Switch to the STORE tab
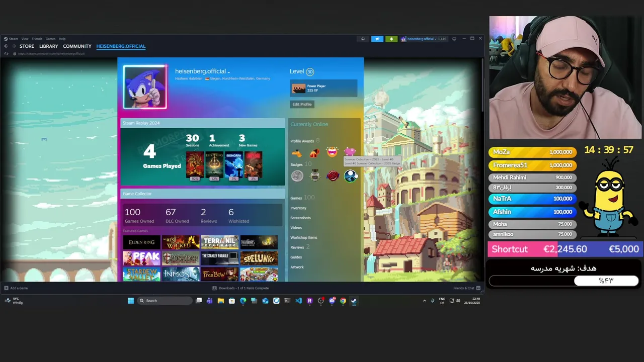Viewport: 644px width, 362px height. tap(27, 46)
